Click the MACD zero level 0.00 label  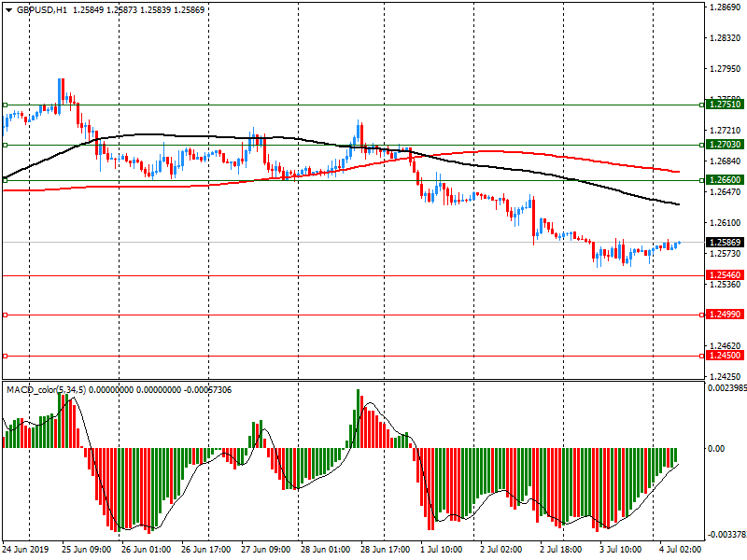tap(715, 449)
